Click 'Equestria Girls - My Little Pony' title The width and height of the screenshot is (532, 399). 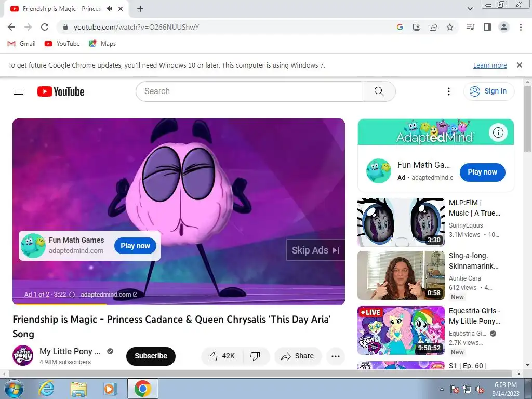[x=475, y=315]
